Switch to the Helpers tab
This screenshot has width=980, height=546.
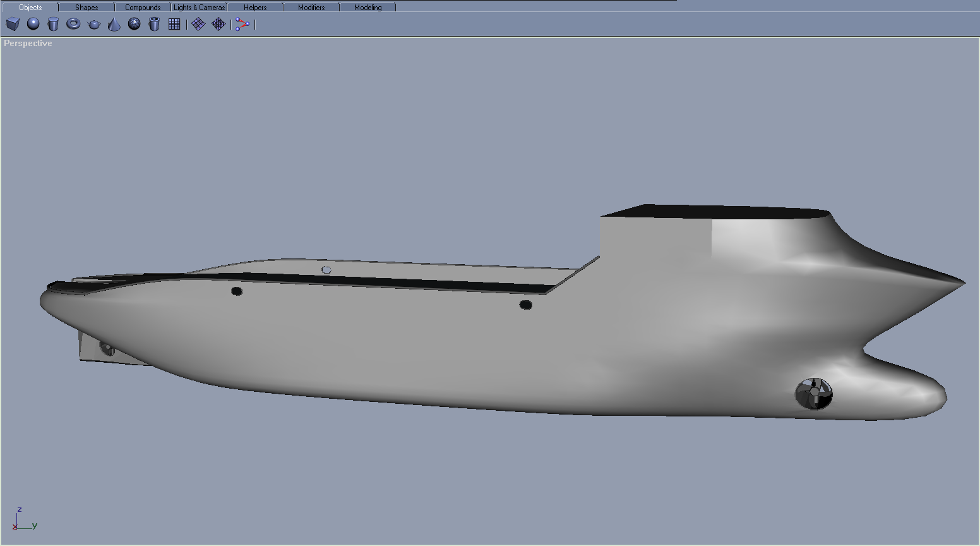coord(255,8)
